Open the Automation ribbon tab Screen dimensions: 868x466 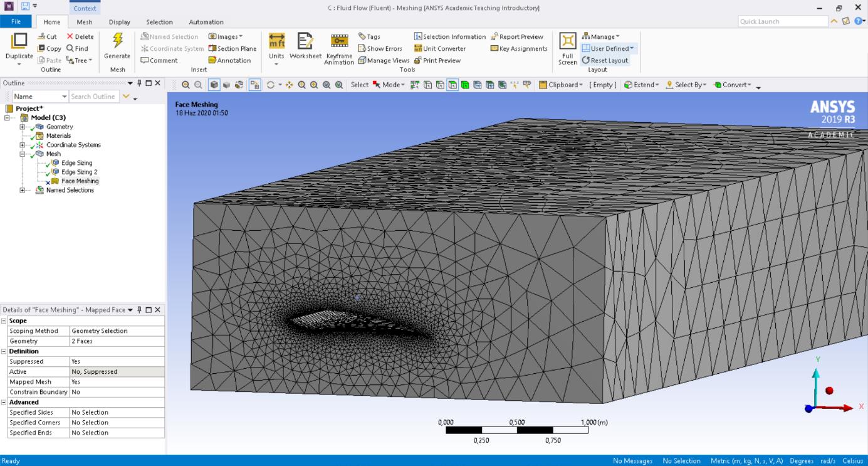click(206, 22)
